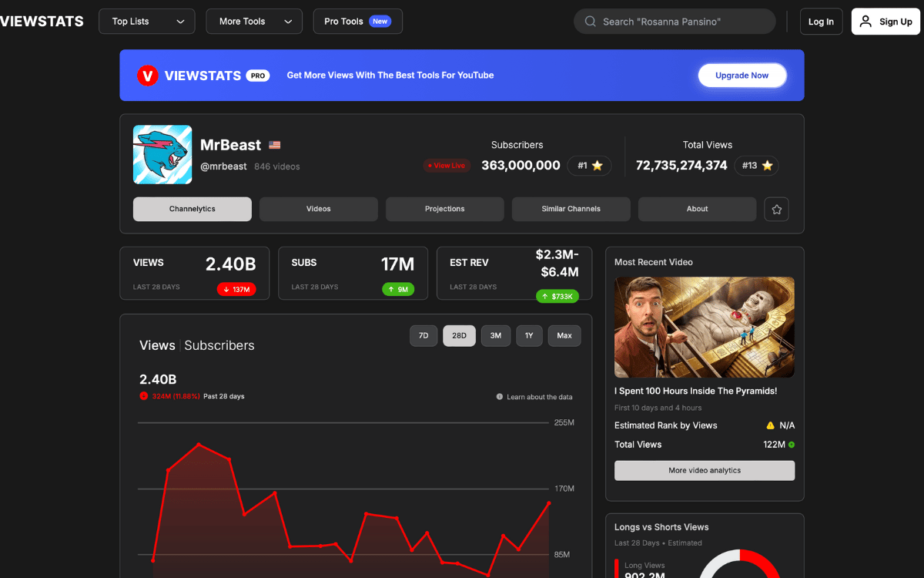Select the 7D time range
Screen dimensions: 924x578
point(423,336)
